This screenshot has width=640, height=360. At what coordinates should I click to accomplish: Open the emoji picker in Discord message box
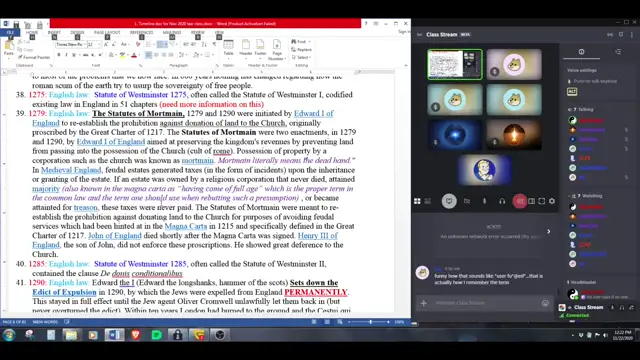click(x=545, y=303)
